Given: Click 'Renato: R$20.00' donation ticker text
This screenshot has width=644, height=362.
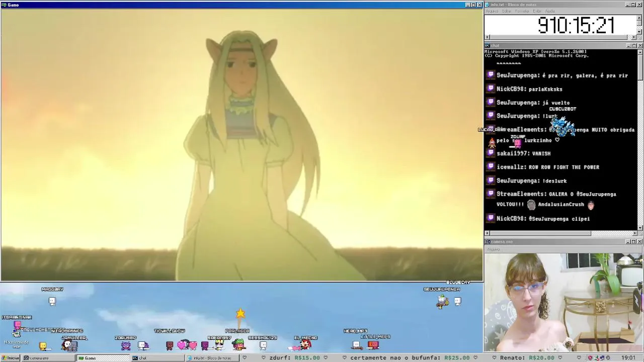Looking at the screenshot, I should click(x=527, y=358).
